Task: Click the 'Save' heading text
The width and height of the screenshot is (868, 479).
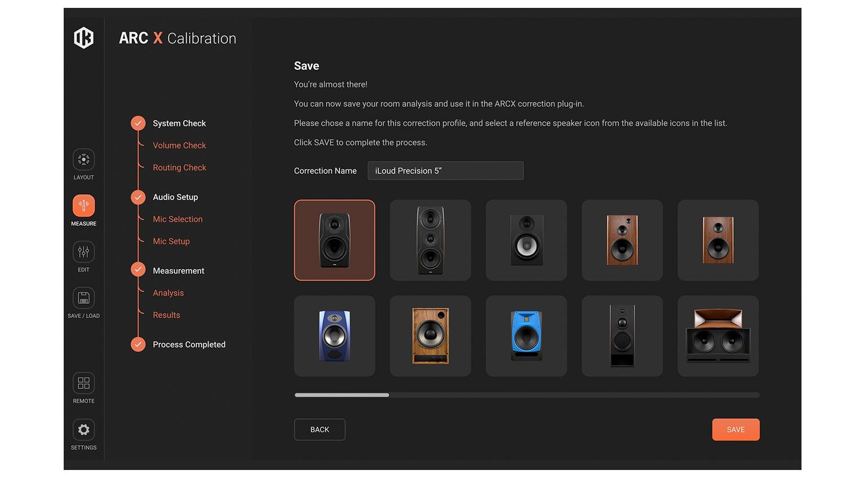Action: coord(307,66)
